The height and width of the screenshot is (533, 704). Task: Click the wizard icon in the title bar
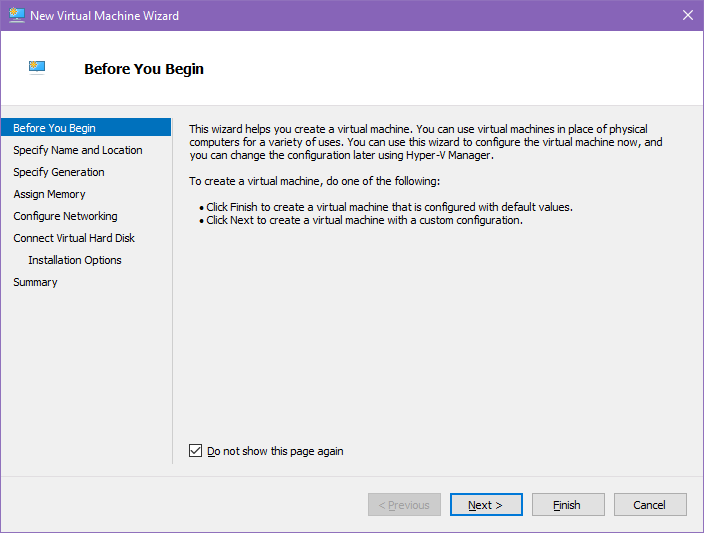point(17,15)
